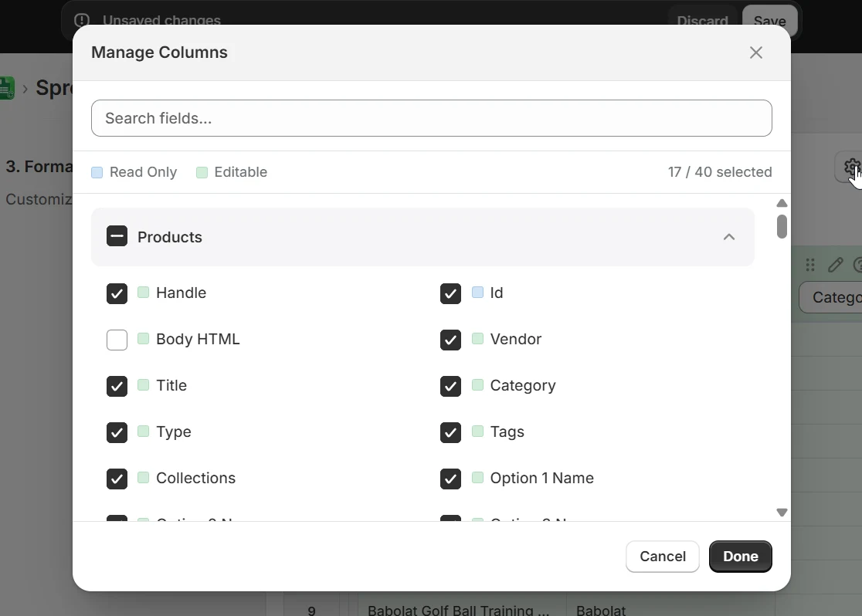
Task: Click the Cancel button
Action: (663, 556)
